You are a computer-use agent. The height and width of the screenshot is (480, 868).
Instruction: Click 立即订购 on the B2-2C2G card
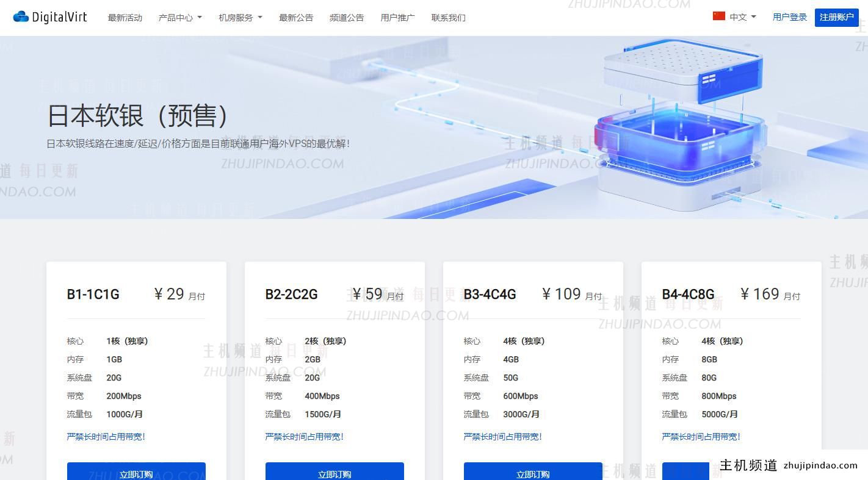335,471
